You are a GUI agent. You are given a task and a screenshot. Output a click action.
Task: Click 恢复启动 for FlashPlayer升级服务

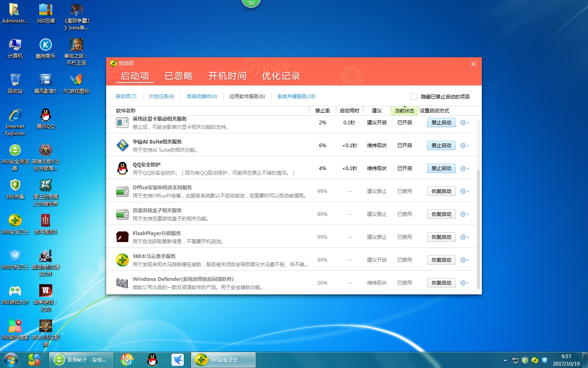pos(441,237)
